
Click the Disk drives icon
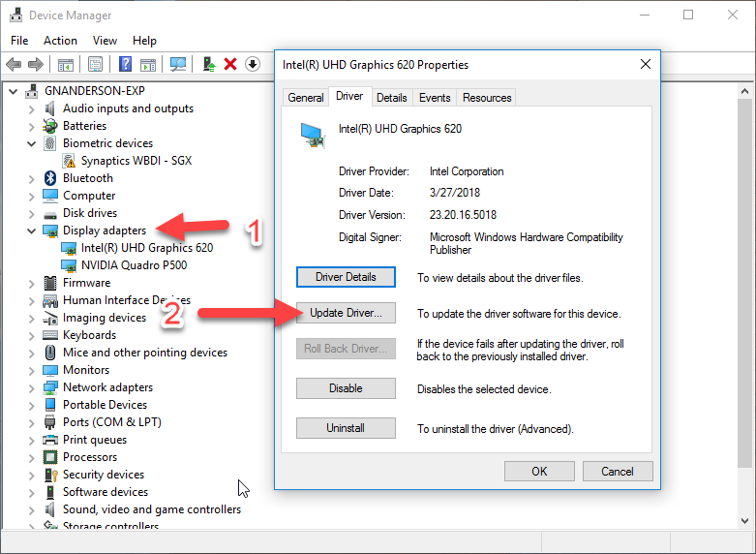[50, 214]
